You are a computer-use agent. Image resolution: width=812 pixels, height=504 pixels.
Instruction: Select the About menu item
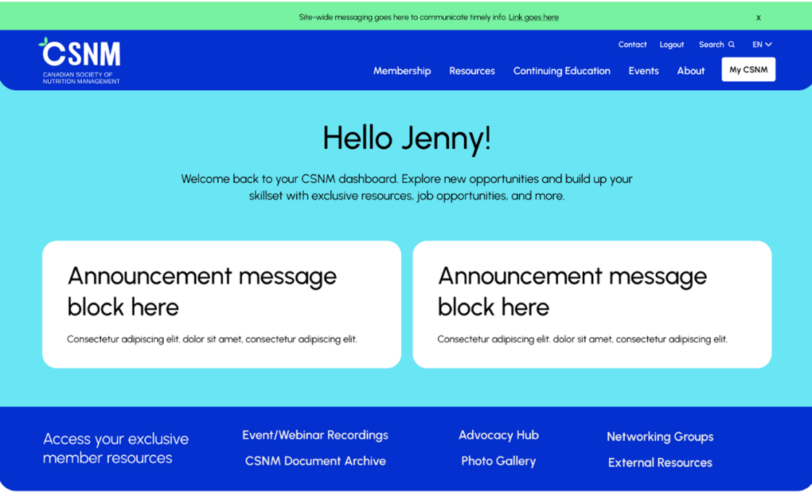click(x=690, y=71)
